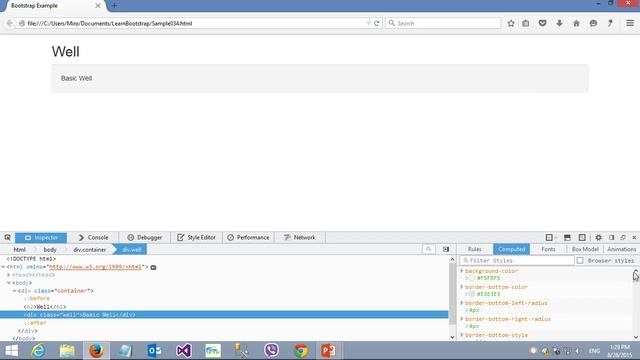Click the #E3E3E3 color swatch
The height and width of the screenshot is (360, 640).
coord(472,294)
